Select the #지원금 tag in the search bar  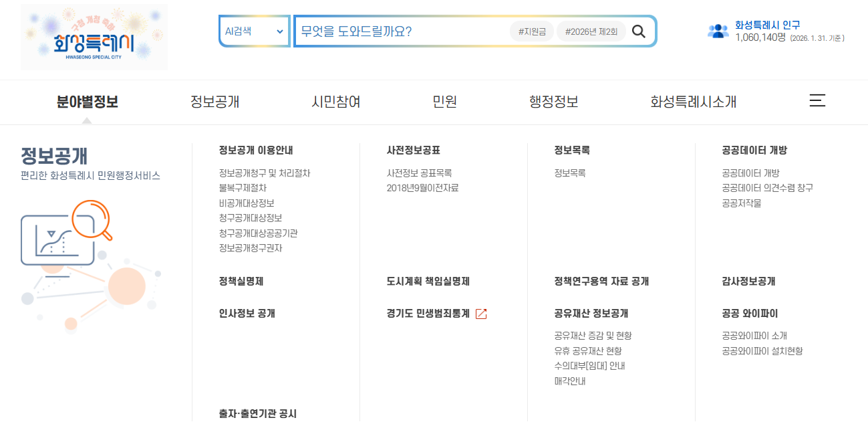pyautogui.click(x=532, y=31)
